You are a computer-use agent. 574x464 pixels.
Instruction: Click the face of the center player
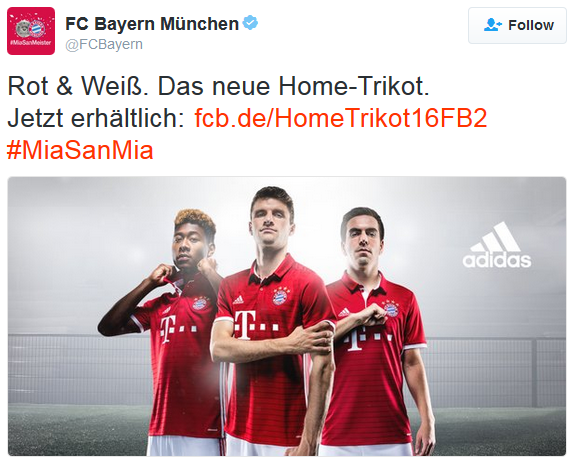(272, 222)
